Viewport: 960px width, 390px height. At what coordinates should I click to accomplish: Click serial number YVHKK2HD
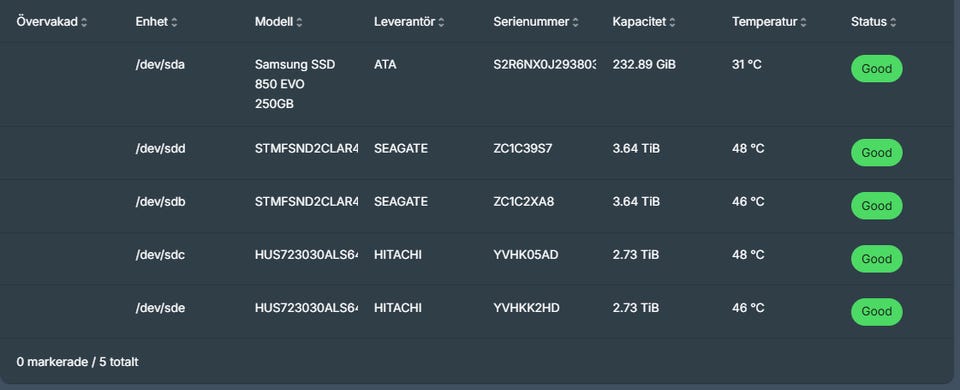point(527,308)
